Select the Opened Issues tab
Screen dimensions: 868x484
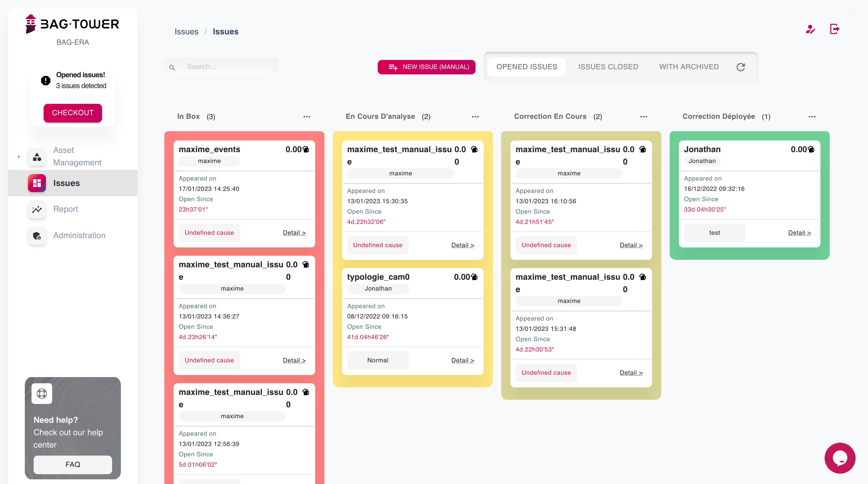527,67
